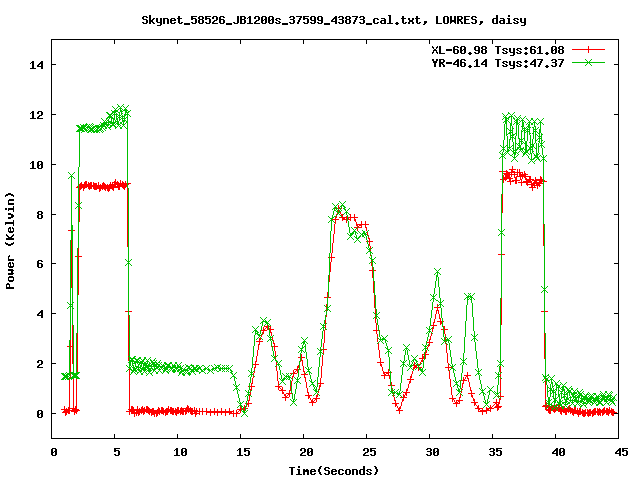The image size is (640, 480).
Task: Click the red line sample in legend
Action: coord(588,50)
